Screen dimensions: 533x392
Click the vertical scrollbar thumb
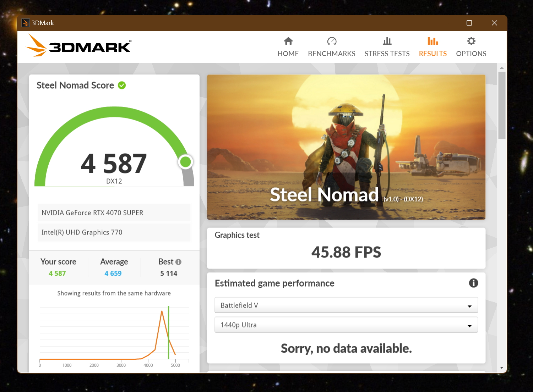point(502,105)
